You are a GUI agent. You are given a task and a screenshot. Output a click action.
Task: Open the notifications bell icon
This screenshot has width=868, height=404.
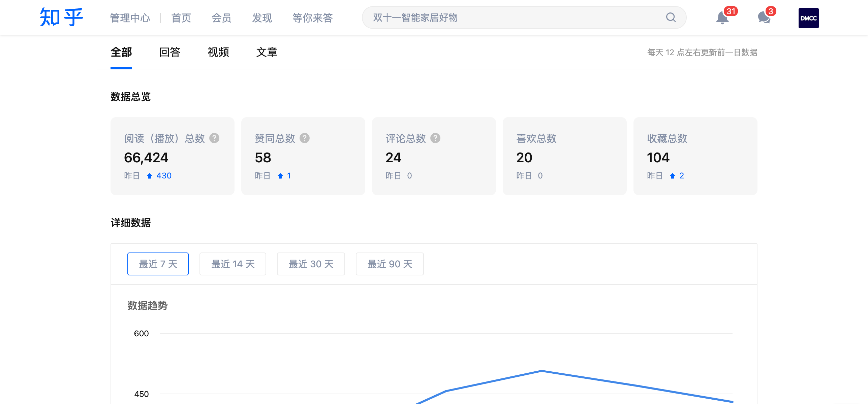tap(722, 18)
